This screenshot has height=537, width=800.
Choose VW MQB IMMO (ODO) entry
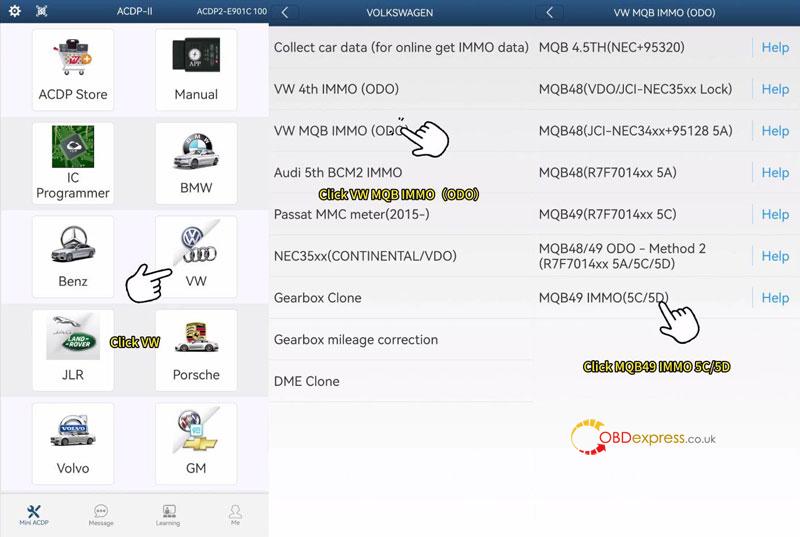point(401,131)
